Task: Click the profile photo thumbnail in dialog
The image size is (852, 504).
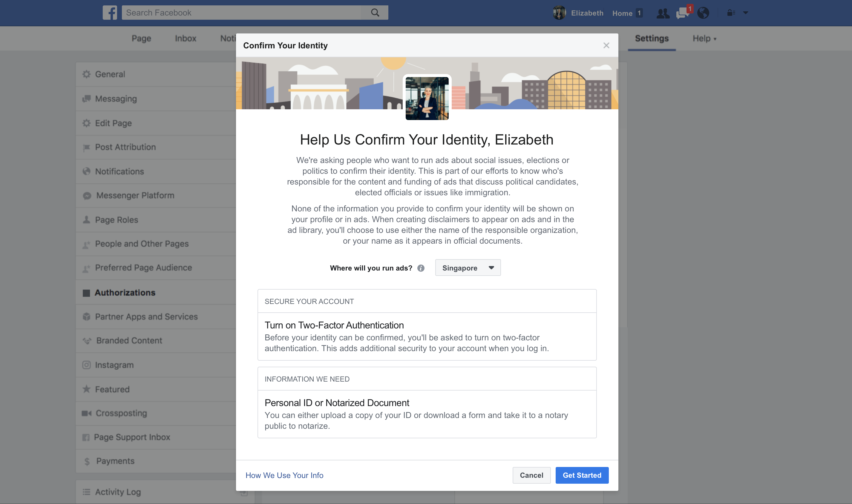Action: 427,98
